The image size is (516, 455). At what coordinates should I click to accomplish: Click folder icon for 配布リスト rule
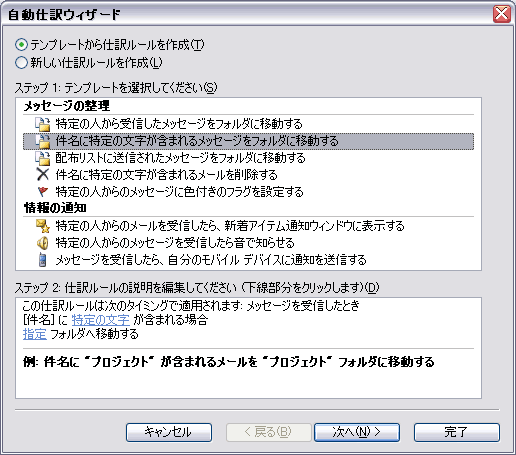pos(43,158)
